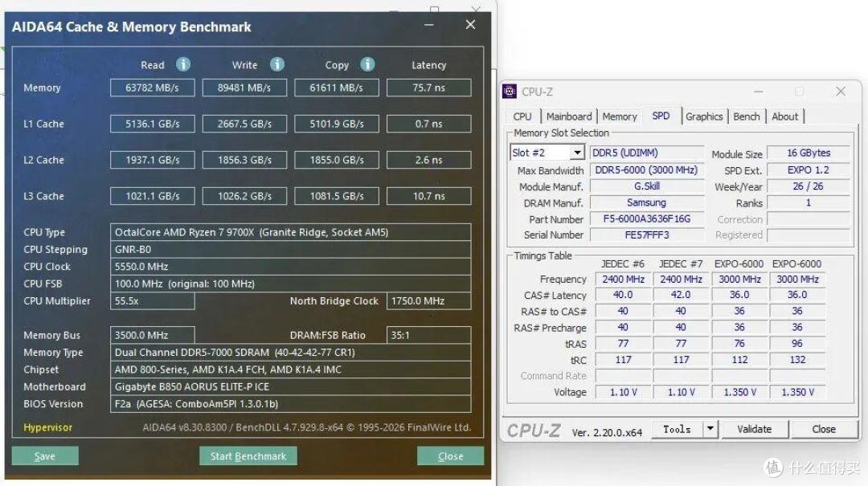Image resolution: width=868 pixels, height=486 pixels.
Task: Click the L1 Cache Write value 2667.5 GB/s
Action: (244, 124)
